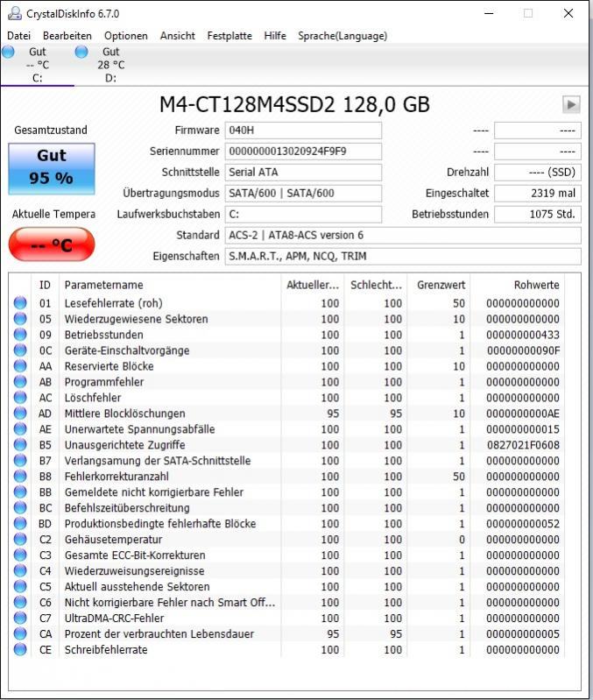
Task: Click the Laufwerksbuchstaben field showing C:
Action: pyautogui.click(x=303, y=215)
